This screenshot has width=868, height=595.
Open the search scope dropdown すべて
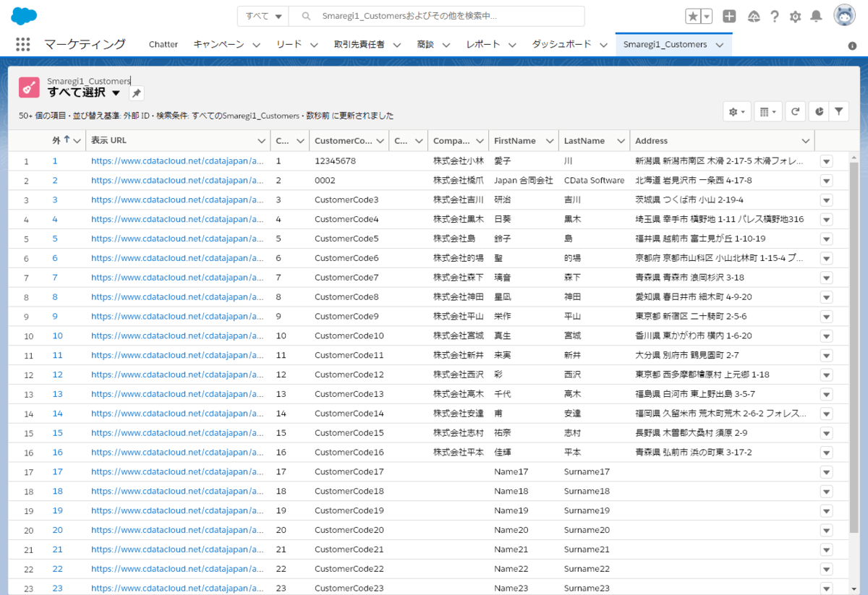tap(263, 16)
